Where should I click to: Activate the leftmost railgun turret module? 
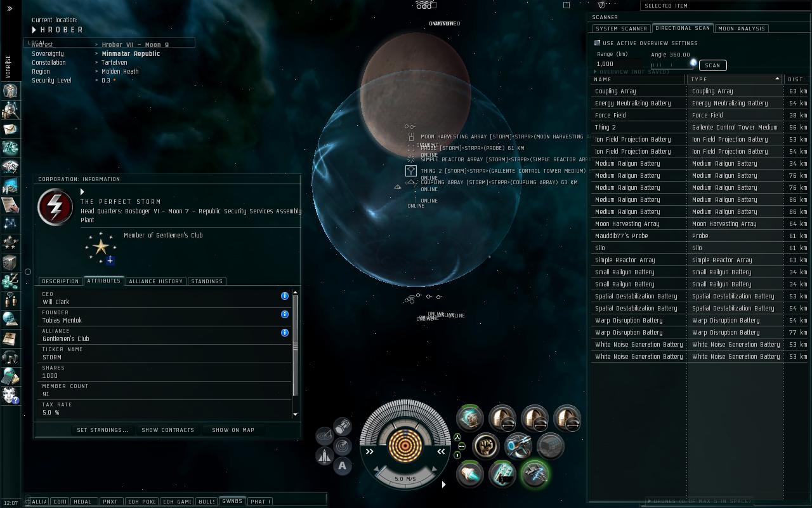pos(502,418)
